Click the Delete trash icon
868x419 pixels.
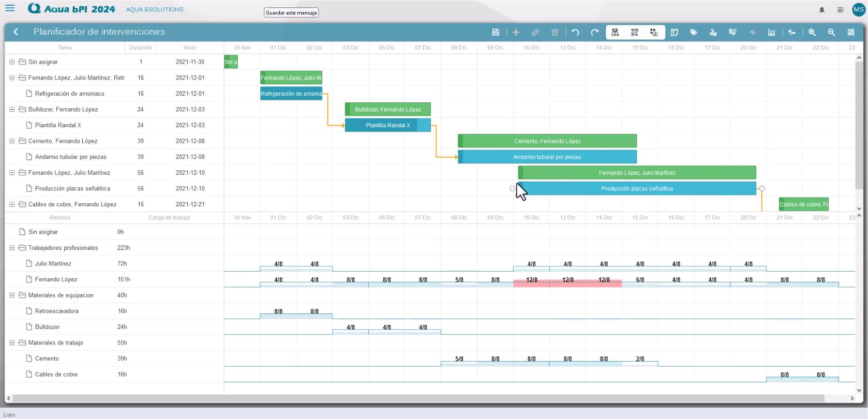click(x=555, y=32)
